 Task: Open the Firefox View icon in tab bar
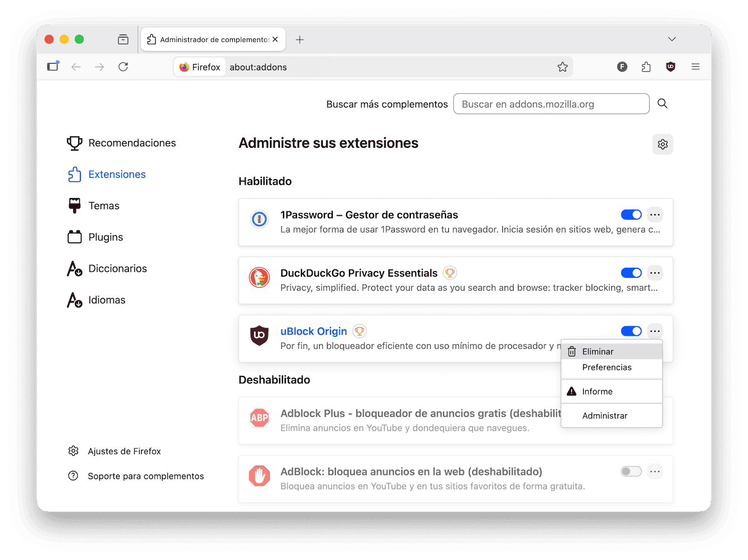coord(123,40)
